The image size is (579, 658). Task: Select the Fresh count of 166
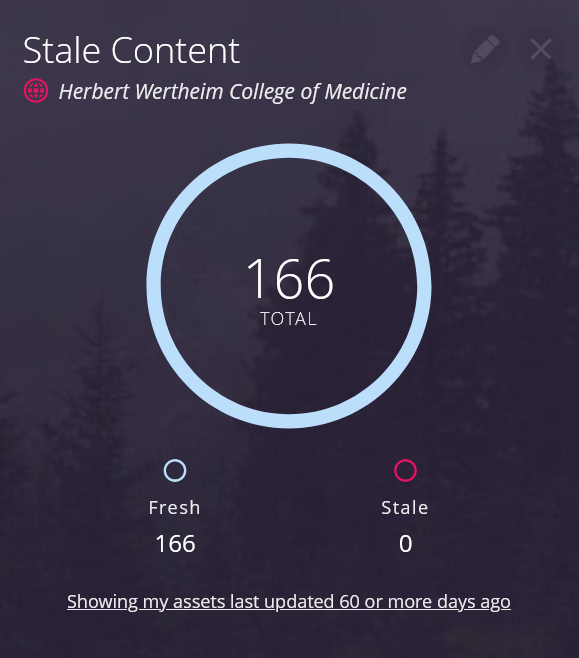[175, 544]
